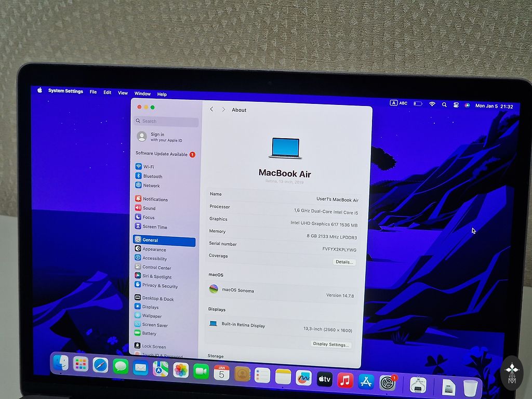Click the Display Settings... button

pos(331,344)
